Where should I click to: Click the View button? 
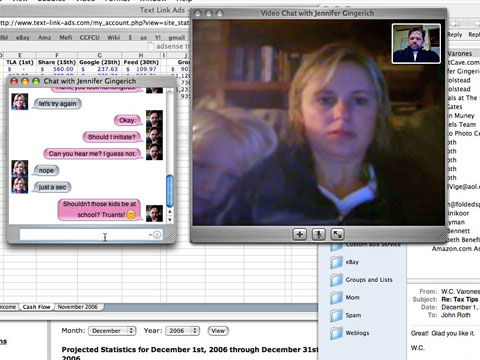218,331
